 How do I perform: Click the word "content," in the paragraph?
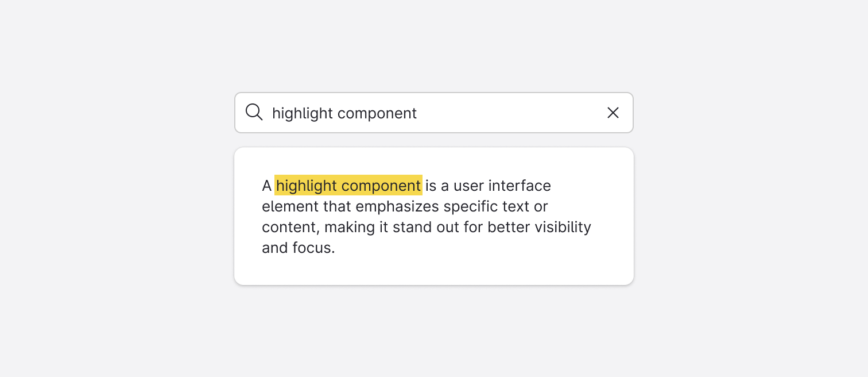[290, 227]
